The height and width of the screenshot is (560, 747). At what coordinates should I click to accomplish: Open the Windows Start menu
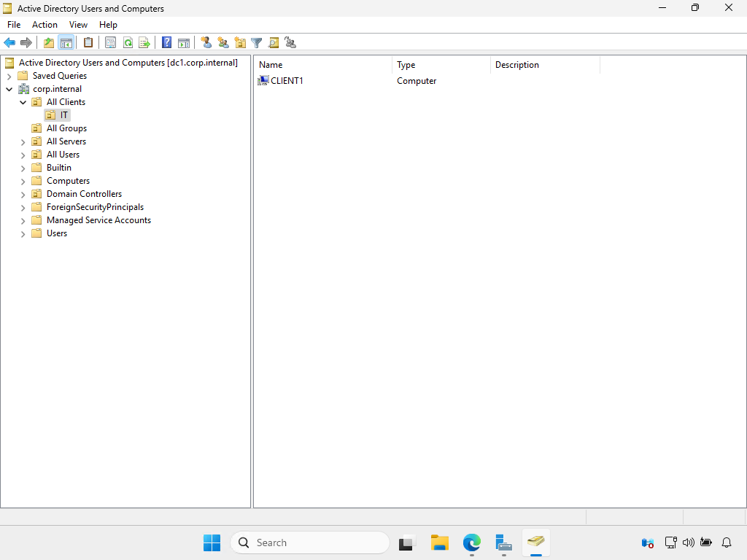pos(212,542)
